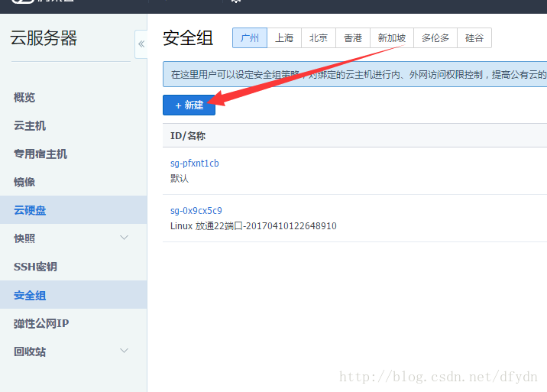547x392 pixels.
Task: Select the 多伦多 region tab
Action: pyautogui.click(x=435, y=38)
